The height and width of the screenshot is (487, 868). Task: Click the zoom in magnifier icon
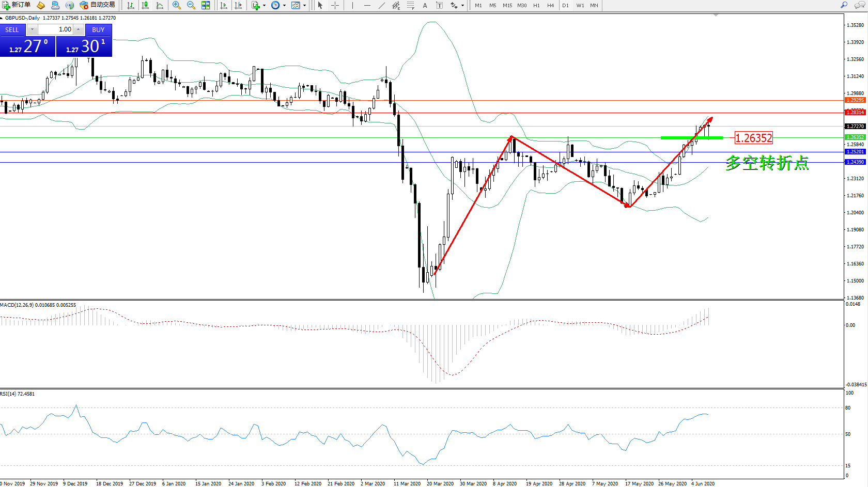coord(176,5)
